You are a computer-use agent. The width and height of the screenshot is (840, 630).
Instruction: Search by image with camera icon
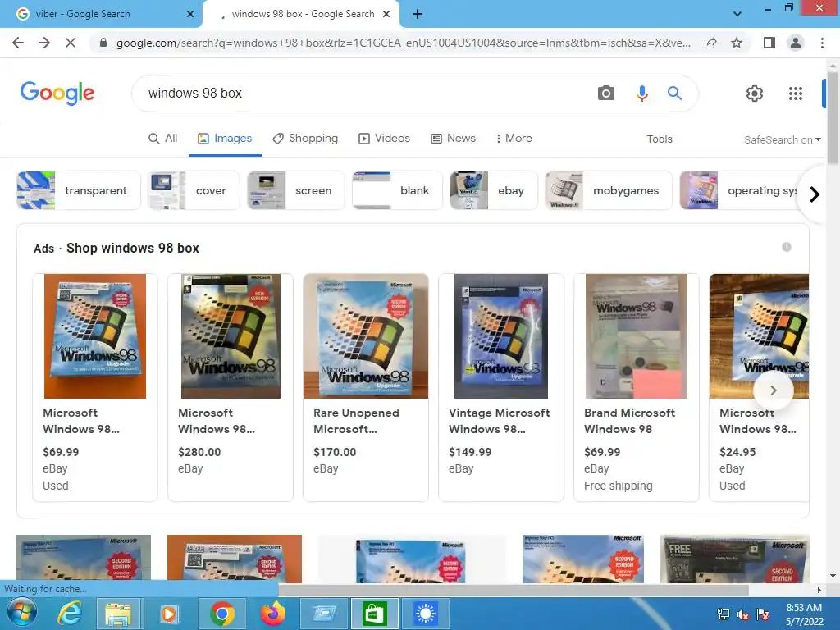tap(606, 94)
